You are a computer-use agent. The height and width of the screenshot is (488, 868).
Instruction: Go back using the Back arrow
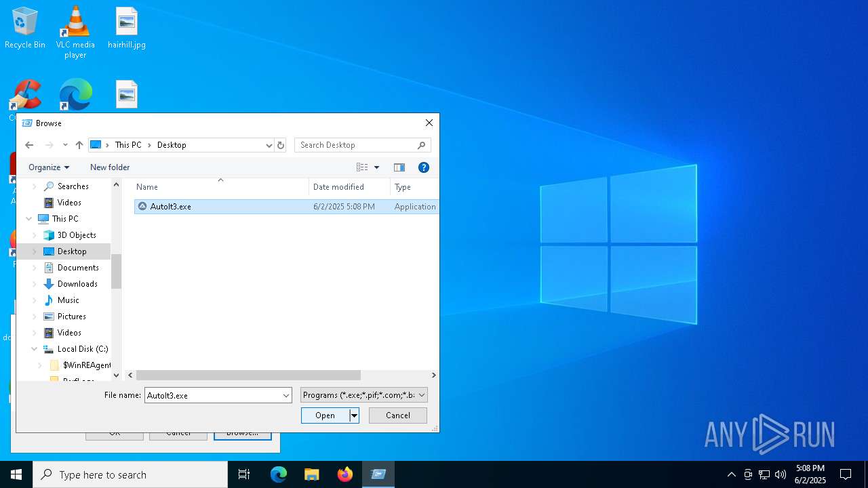click(29, 145)
